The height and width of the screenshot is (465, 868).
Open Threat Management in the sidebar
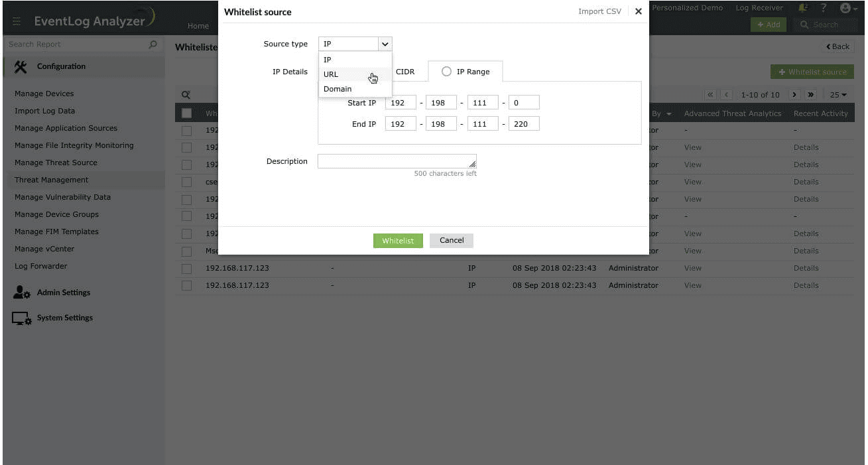tap(52, 180)
